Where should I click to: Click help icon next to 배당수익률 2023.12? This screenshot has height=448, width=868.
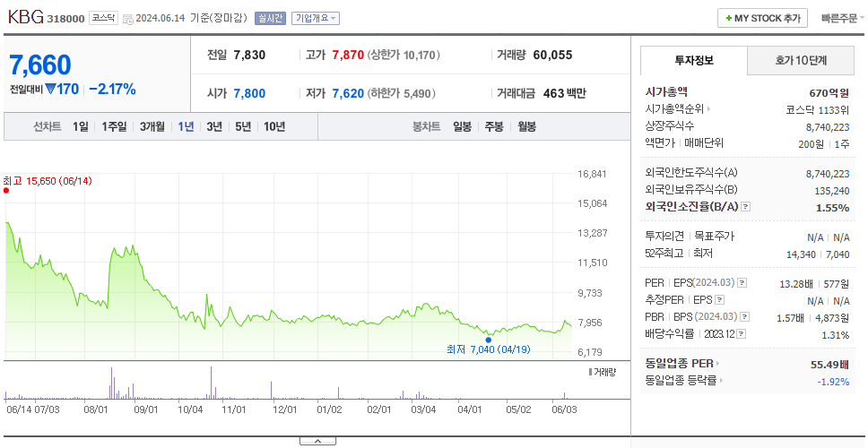742,334
